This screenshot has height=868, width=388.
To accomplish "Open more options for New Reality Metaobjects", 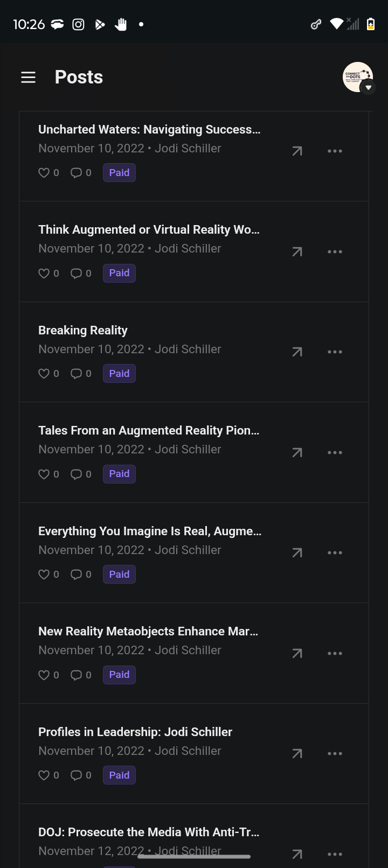I will [335, 654].
